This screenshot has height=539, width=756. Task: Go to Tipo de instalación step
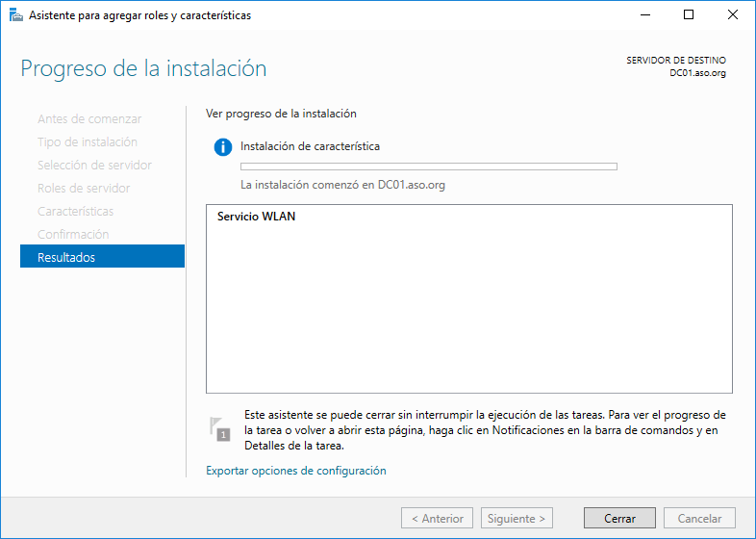[x=88, y=141]
